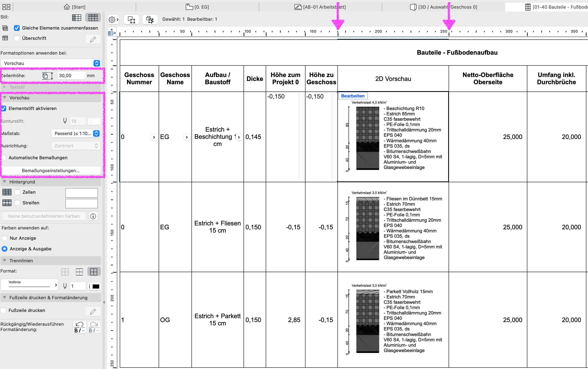Select the Estrich + Fliesen preview thumbnail
Image resolution: width=588 pixels, height=369 pixels.
point(393,227)
